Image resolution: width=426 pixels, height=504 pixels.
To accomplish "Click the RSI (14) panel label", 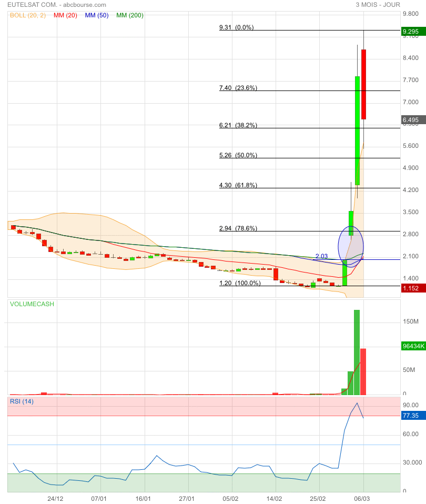I will pyautogui.click(x=22, y=401).
